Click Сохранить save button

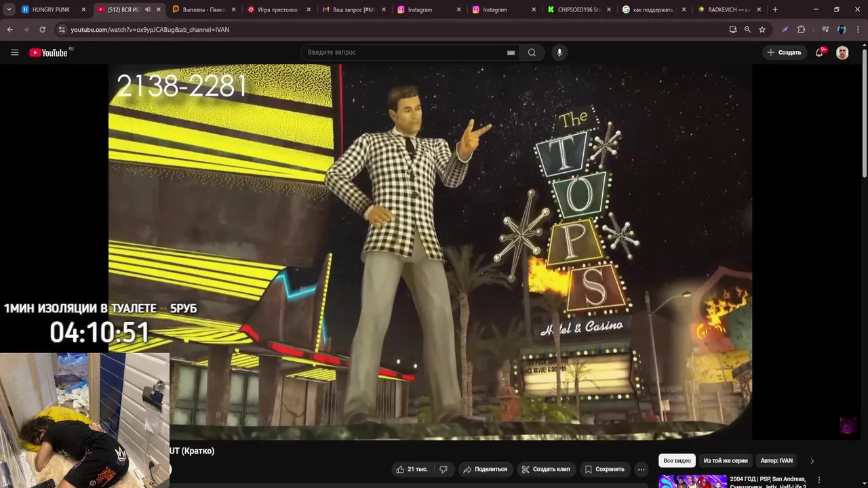[604, 469]
